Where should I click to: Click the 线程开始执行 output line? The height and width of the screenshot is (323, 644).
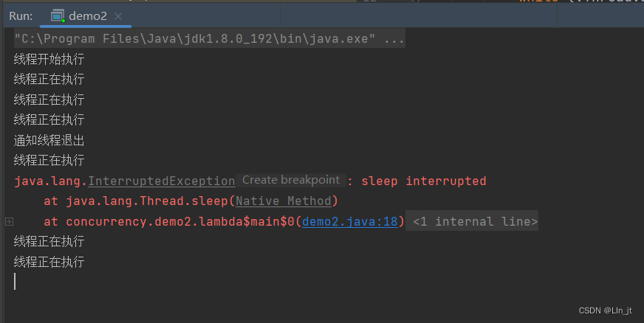pyautogui.click(x=49, y=59)
